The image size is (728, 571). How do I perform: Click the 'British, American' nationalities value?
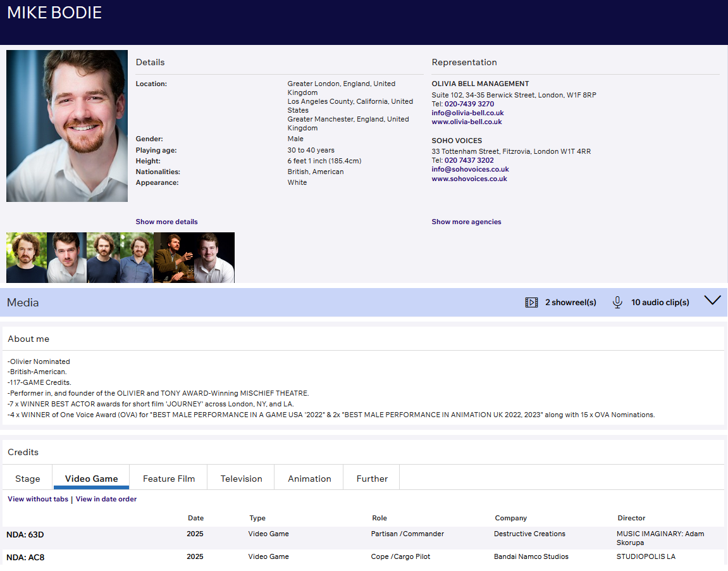point(315,172)
